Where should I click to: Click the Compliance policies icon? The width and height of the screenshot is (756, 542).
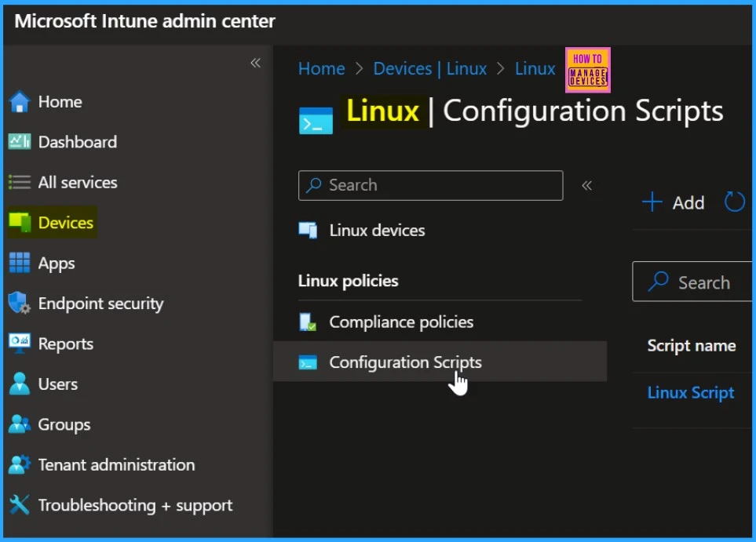pos(308,322)
